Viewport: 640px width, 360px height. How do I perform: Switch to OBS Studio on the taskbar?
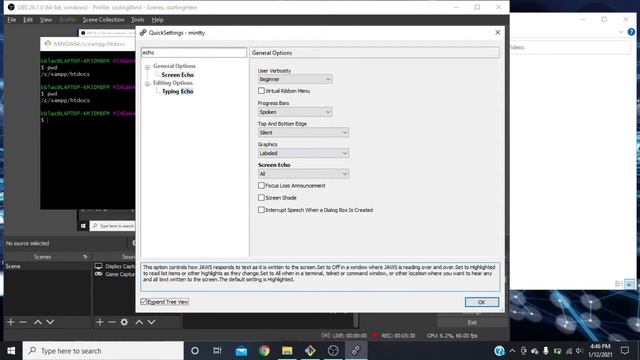333,351
